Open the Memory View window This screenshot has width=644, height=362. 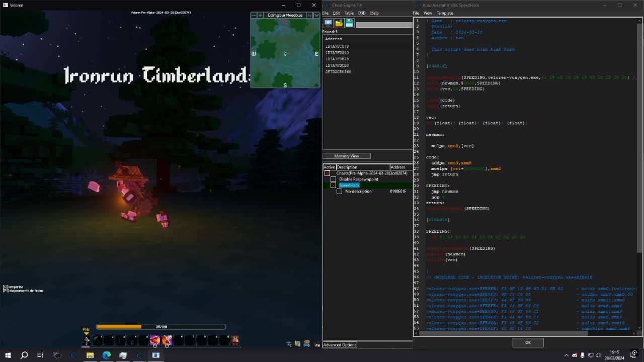[347, 156]
